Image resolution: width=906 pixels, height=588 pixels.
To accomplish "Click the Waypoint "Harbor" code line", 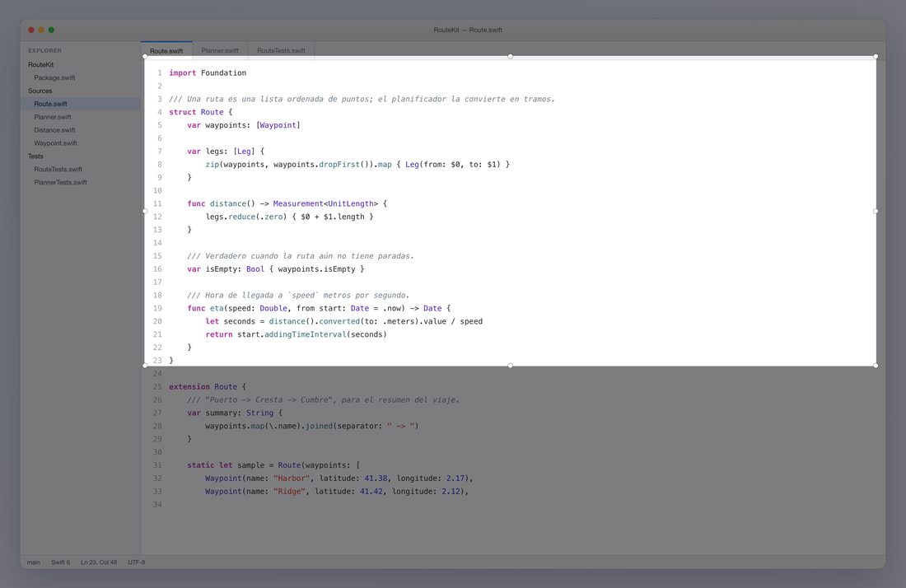I will click(x=339, y=478).
